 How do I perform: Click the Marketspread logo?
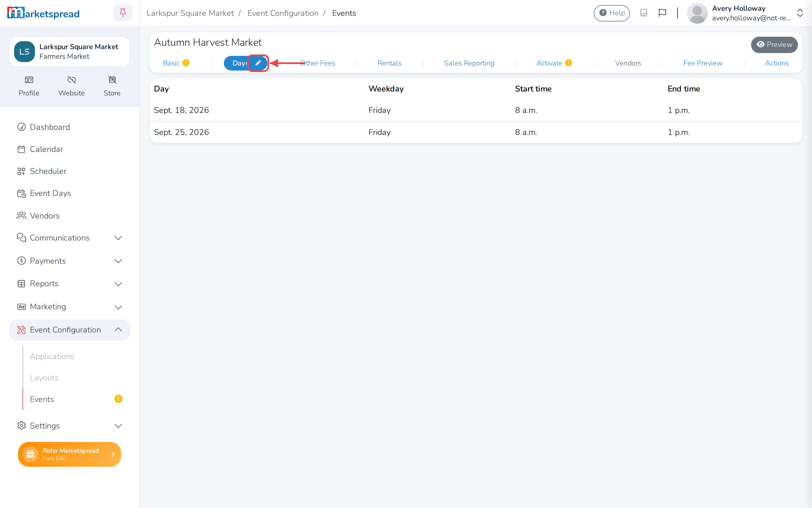(x=43, y=13)
